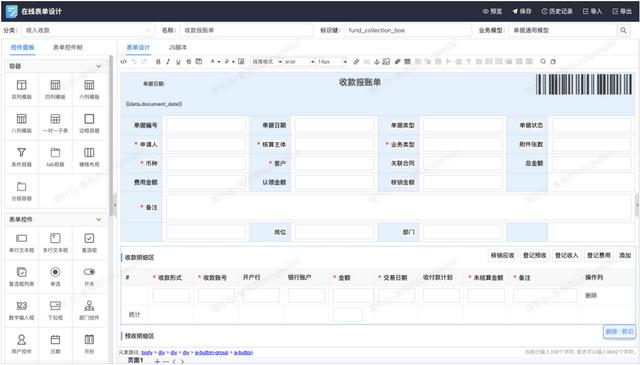Screen dimensions: 640x365
Task: Click 删除 in the 操作列 row
Action: [x=591, y=296]
